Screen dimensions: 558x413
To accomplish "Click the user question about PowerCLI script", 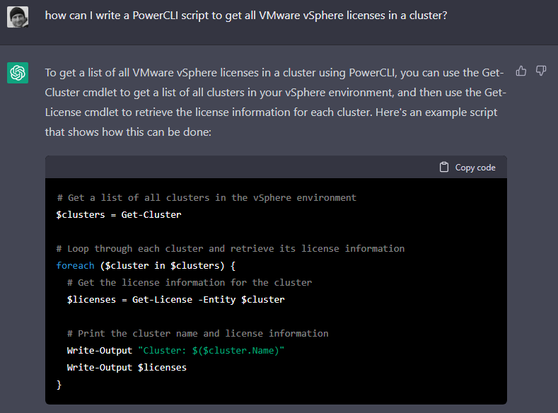I will coord(246,16).
